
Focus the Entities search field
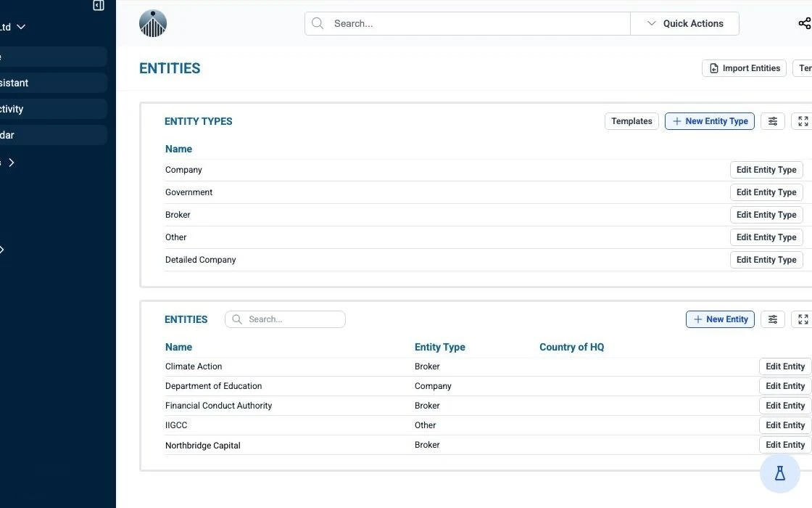[285, 319]
